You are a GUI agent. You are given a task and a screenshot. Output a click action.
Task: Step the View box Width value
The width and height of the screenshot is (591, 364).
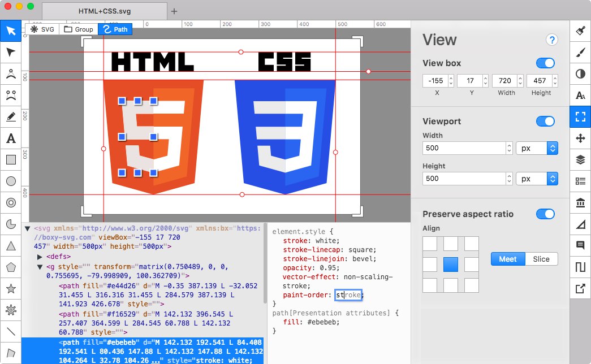520,81
